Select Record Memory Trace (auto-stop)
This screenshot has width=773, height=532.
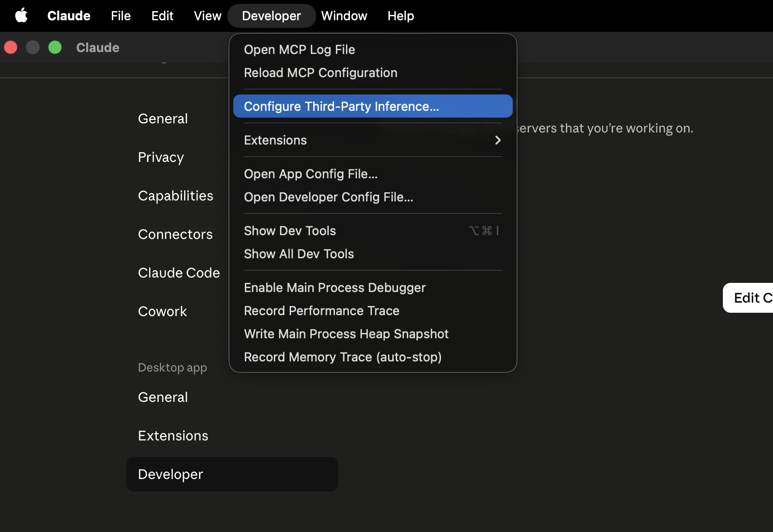click(373, 357)
